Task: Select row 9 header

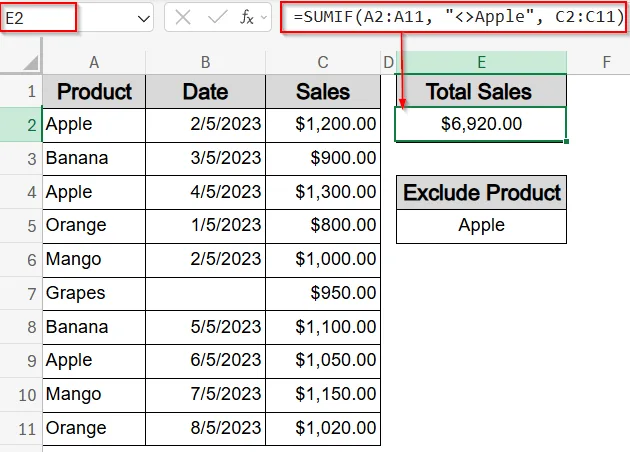Action: pos(21,361)
